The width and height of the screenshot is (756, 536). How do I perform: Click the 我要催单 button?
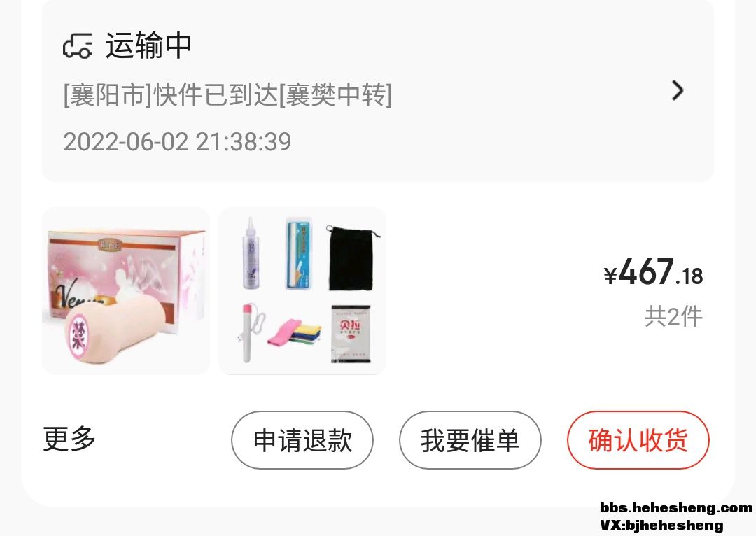(470, 440)
